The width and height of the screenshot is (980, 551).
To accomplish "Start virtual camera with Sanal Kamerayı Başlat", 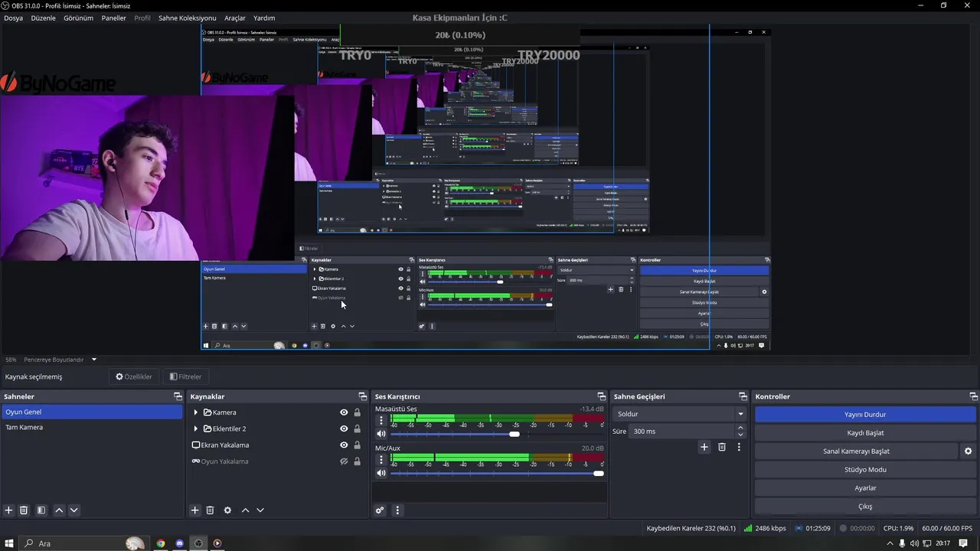I will 856,452.
